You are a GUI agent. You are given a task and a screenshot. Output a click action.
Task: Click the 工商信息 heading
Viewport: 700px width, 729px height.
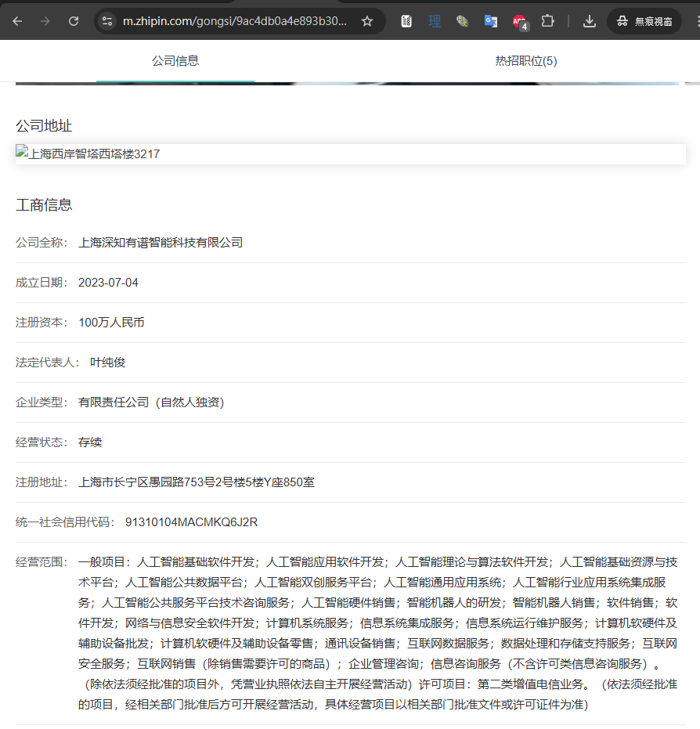point(44,204)
